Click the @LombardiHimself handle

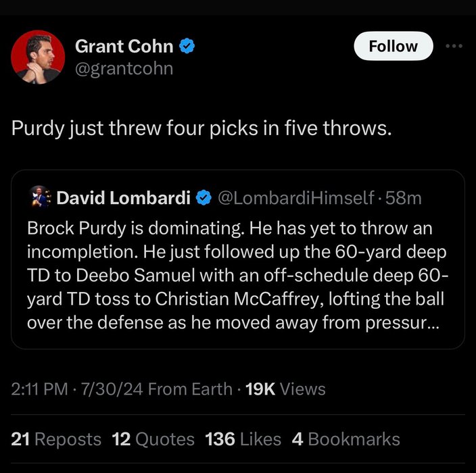tap(294, 197)
